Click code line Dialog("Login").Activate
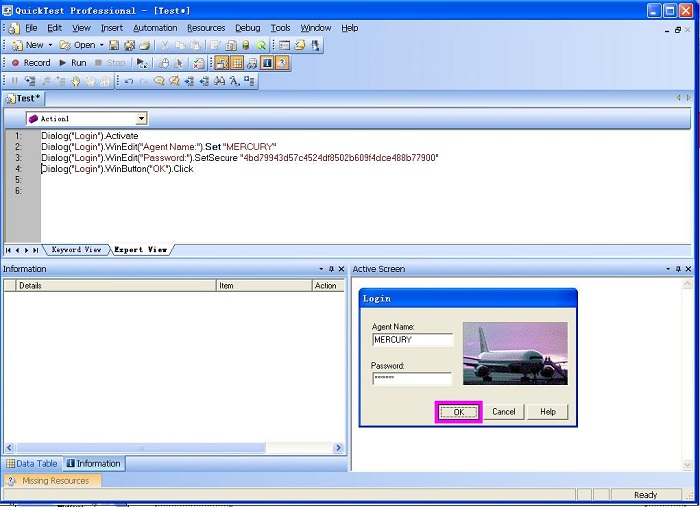The width and height of the screenshot is (700, 507). (x=90, y=136)
